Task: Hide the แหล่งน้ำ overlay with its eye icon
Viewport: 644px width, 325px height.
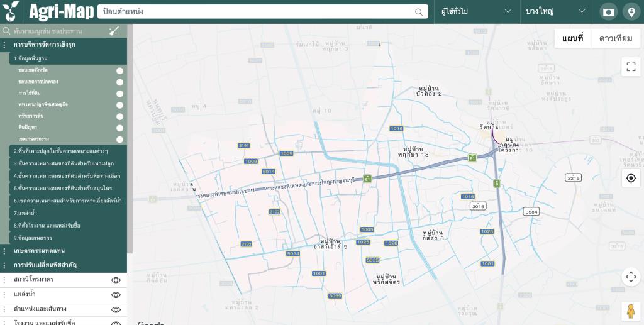Action: pyautogui.click(x=116, y=295)
